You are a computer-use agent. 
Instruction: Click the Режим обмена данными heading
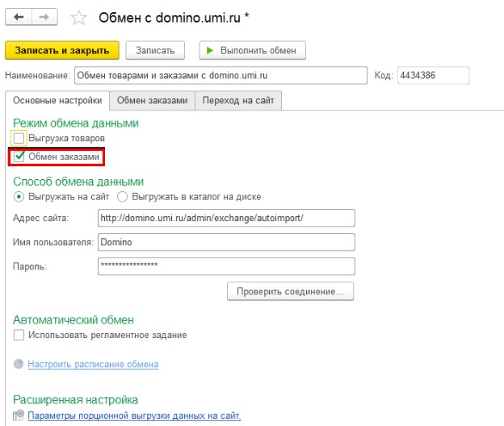pyautogui.click(x=76, y=123)
